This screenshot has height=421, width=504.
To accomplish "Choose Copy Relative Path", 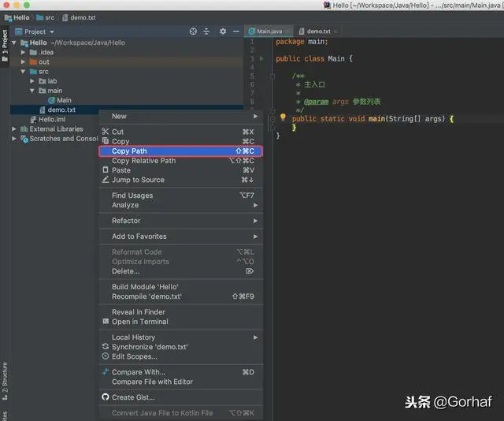I will pyautogui.click(x=181, y=161).
